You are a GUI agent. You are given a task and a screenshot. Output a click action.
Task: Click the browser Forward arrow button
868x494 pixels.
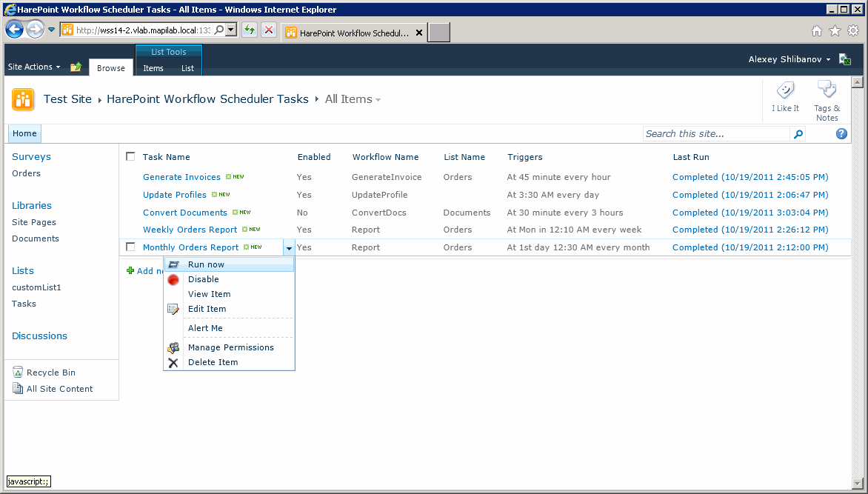tap(35, 30)
